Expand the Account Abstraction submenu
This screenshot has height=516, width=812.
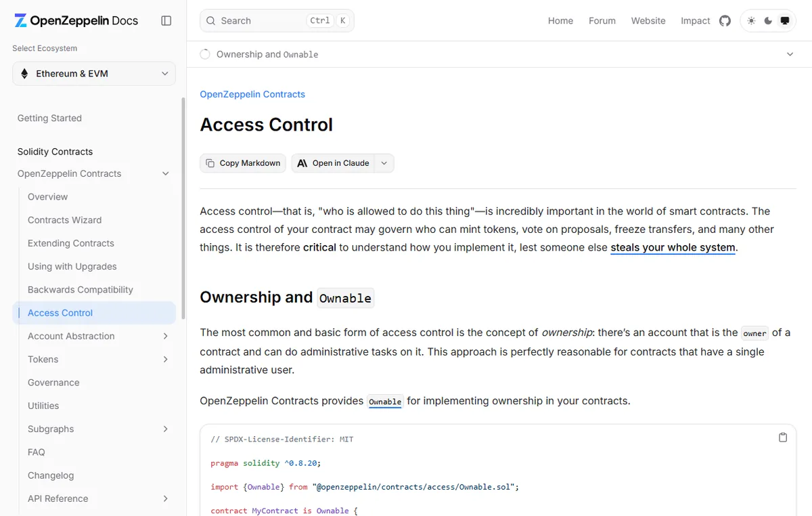click(x=166, y=337)
